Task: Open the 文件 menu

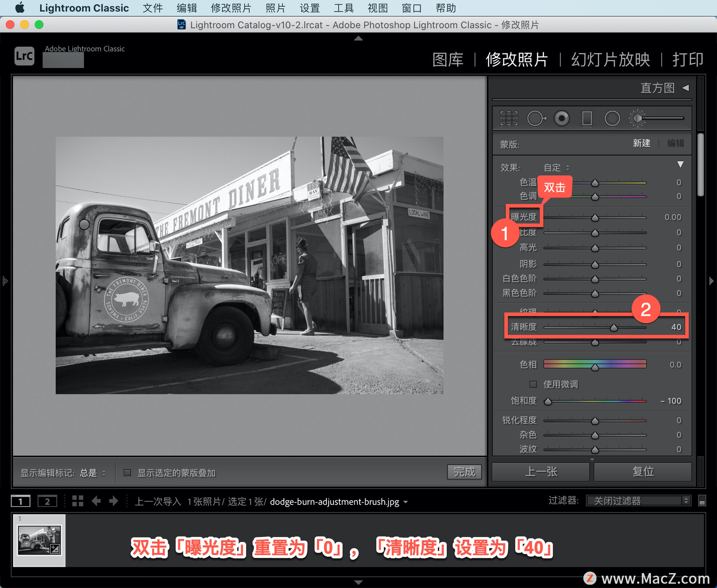Action: [153, 8]
